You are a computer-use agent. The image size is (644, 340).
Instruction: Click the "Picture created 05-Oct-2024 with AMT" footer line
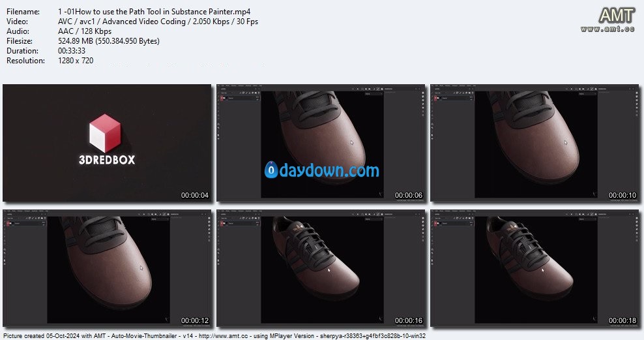click(214, 336)
